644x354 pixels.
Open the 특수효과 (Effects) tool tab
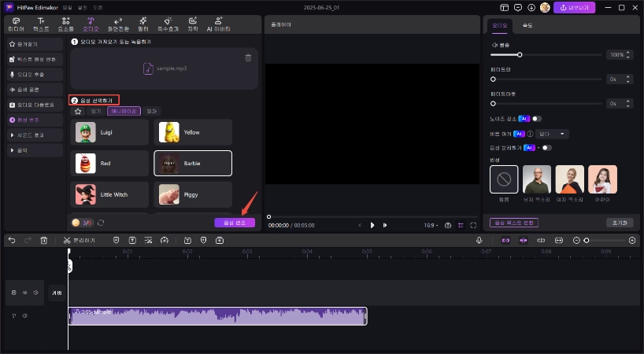[168, 24]
